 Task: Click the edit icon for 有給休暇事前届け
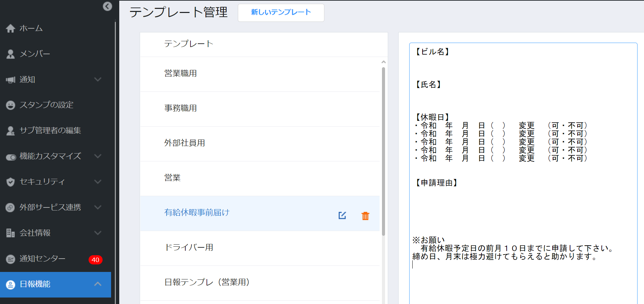pyautogui.click(x=342, y=215)
